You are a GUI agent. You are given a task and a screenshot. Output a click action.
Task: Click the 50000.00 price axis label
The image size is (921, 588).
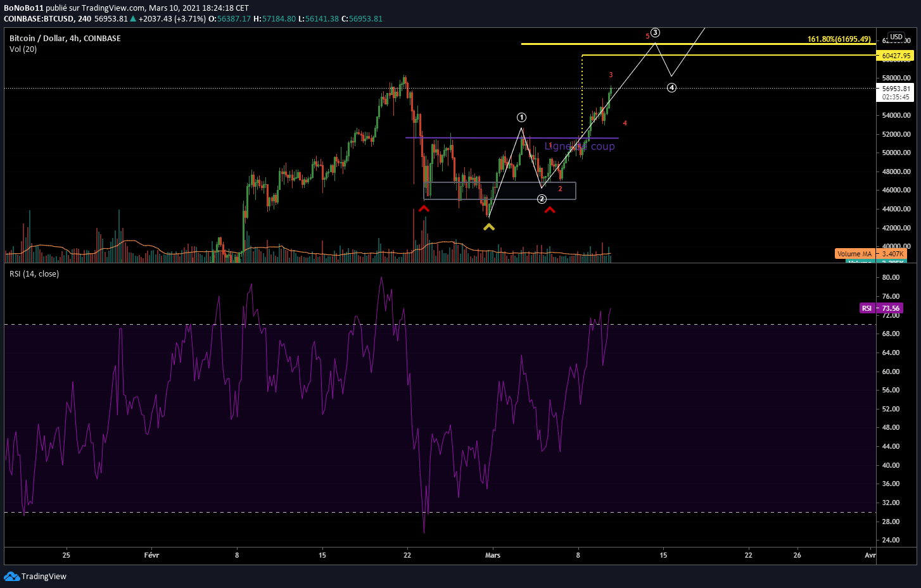(896, 153)
